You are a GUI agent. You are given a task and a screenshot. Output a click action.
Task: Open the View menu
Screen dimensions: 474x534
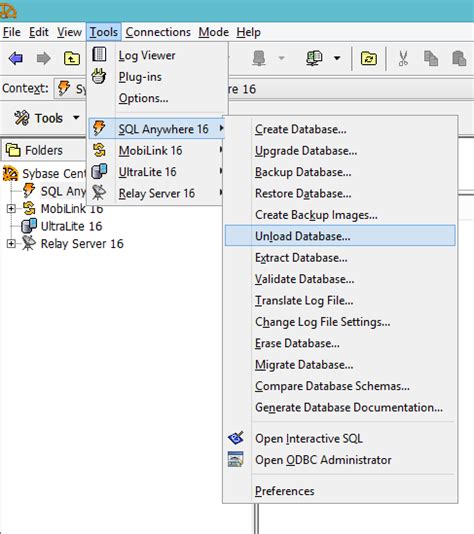tap(69, 32)
